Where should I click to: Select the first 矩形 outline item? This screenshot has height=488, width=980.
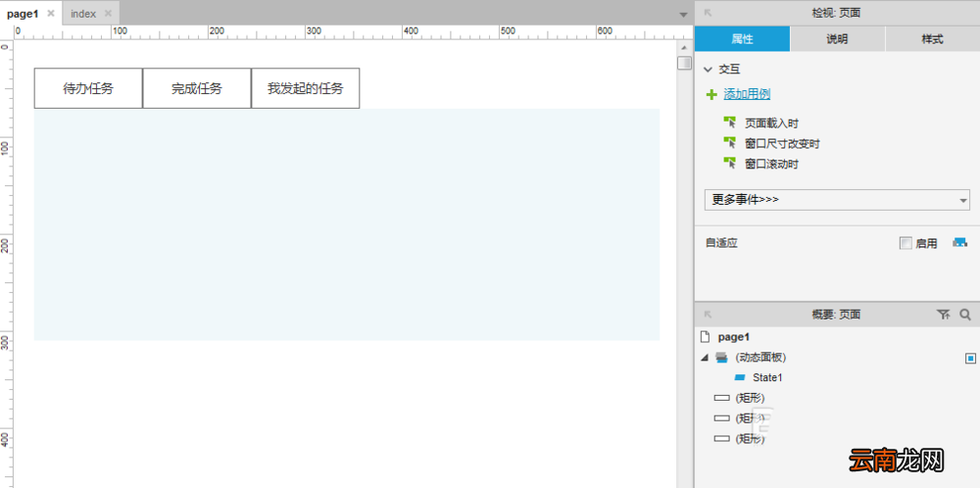pos(750,398)
